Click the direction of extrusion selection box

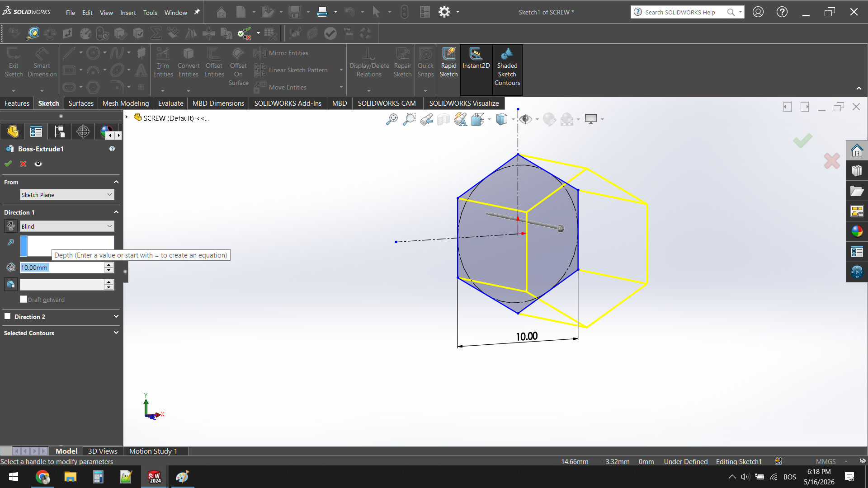tap(67, 246)
